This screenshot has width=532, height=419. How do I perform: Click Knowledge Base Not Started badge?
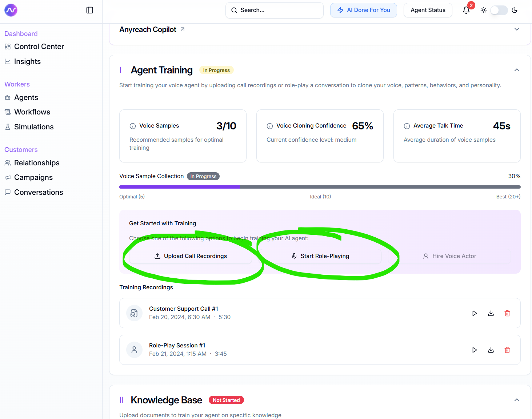coord(226,400)
